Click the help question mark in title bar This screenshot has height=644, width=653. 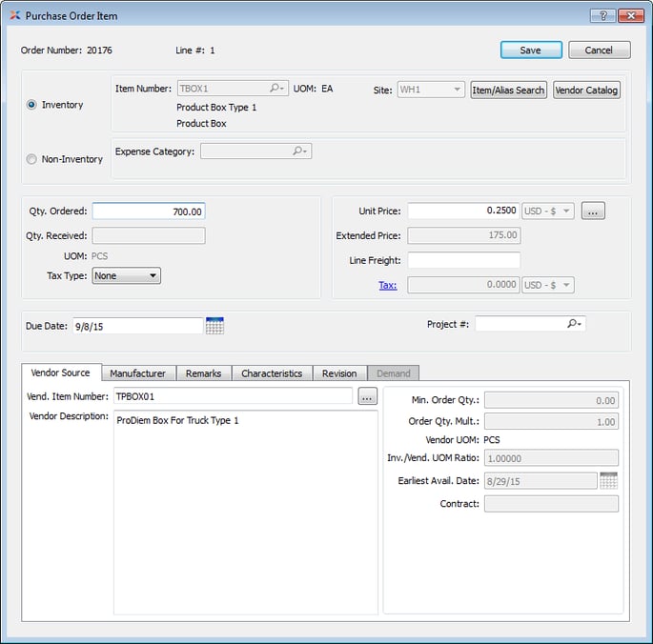pos(602,16)
